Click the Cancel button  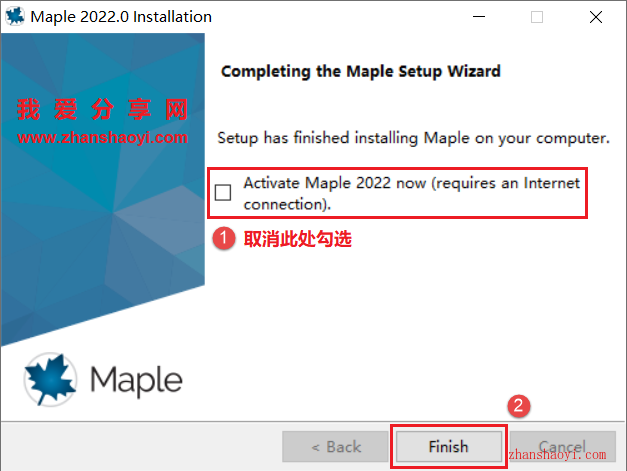pos(563,447)
